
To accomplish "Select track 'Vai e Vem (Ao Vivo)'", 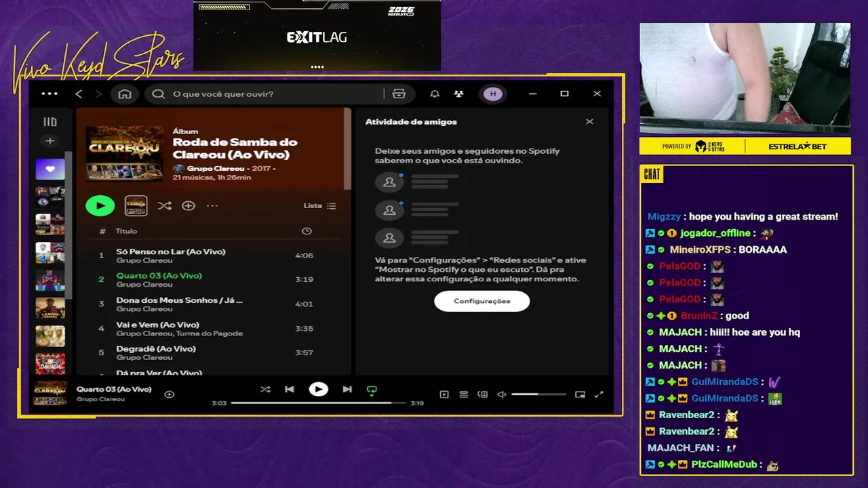I will coord(157,325).
